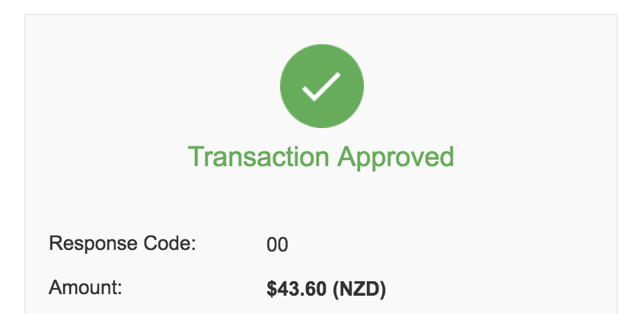Click the capital "A" in "Approved"
The height and width of the screenshot is (314, 644).
coord(347,157)
